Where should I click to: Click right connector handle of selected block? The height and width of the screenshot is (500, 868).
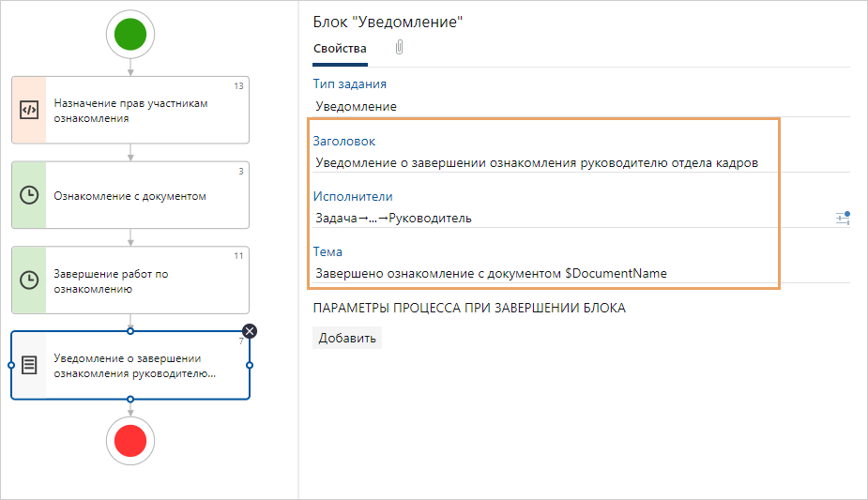click(x=250, y=365)
